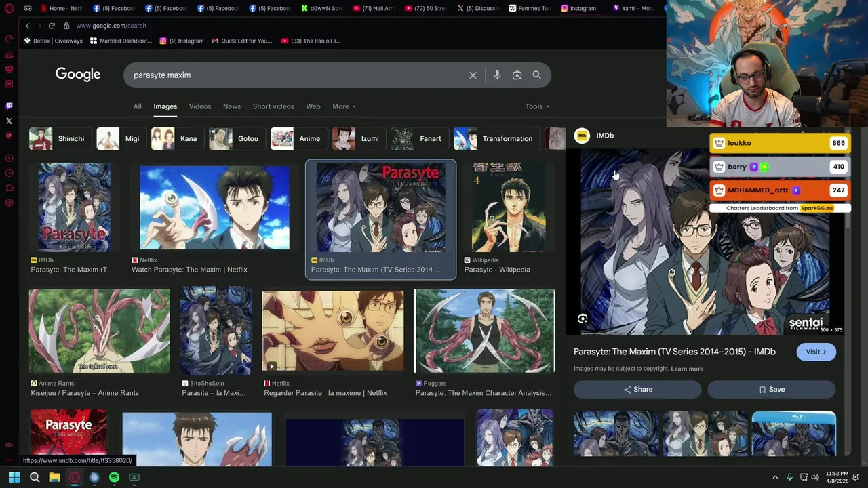This screenshot has width=868, height=488.
Task: Reload the page
Action: click(52, 26)
